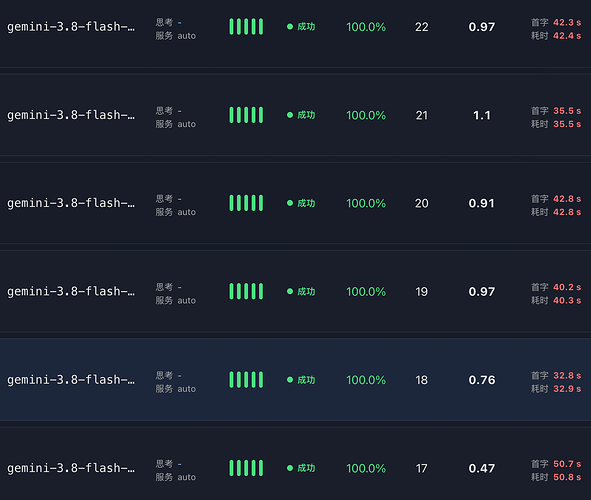This screenshot has height=500, width=591.
Task: Click the green signal bars in row 17
Action: [x=246, y=468]
